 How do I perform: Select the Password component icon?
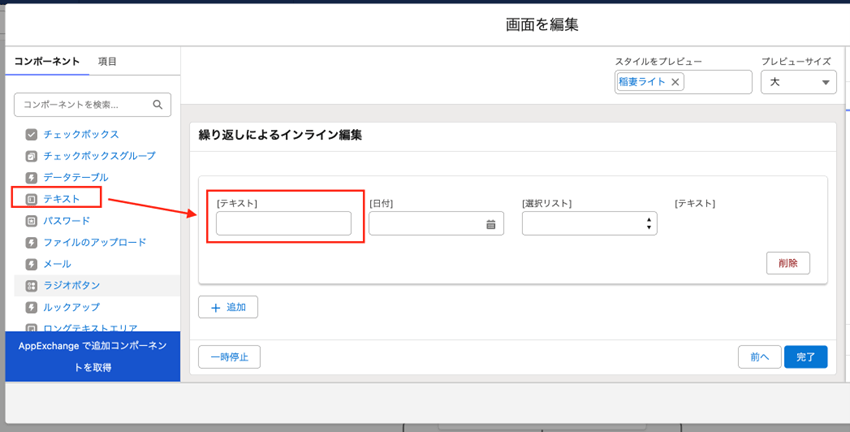(x=32, y=221)
